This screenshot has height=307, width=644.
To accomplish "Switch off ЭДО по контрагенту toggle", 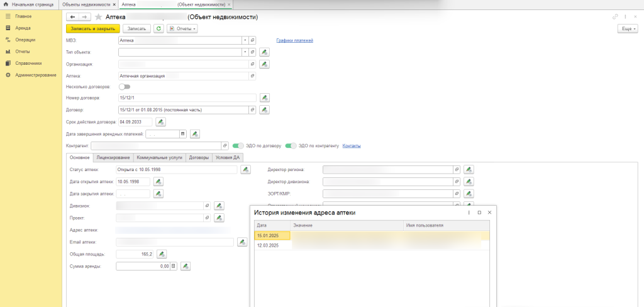I will pyautogui.click(x=290, y=146).
